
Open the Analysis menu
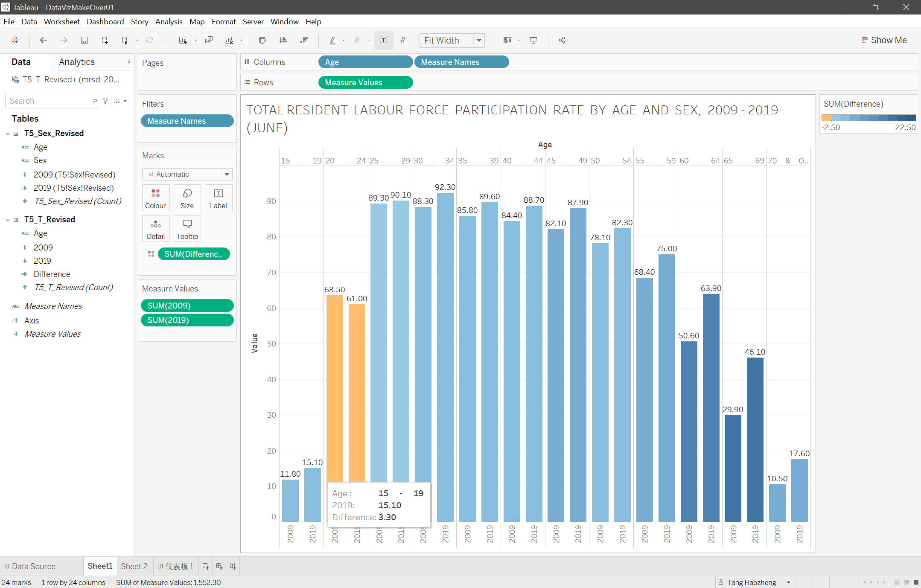click(169, 21)
